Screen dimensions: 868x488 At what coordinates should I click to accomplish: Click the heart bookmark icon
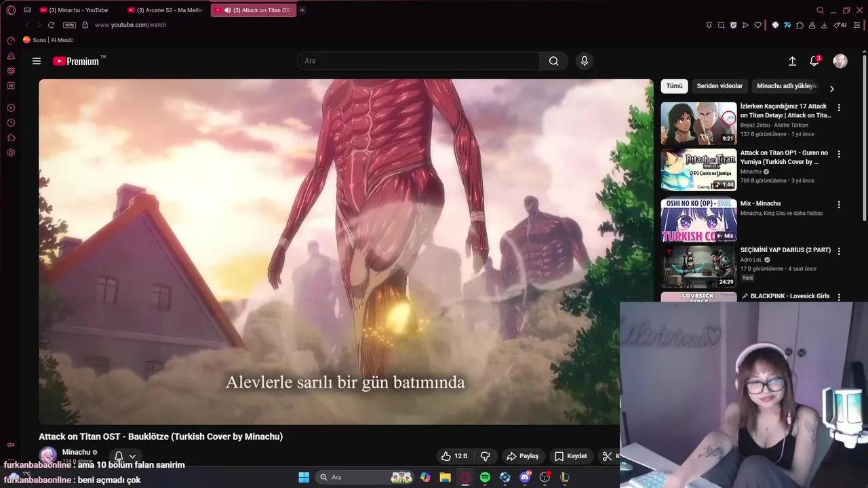(x=758, y=25)
